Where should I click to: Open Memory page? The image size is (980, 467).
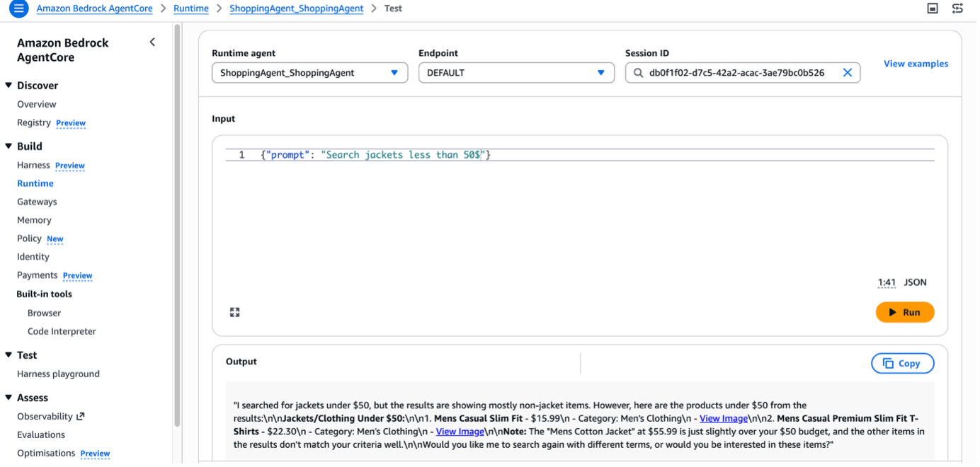34,220
